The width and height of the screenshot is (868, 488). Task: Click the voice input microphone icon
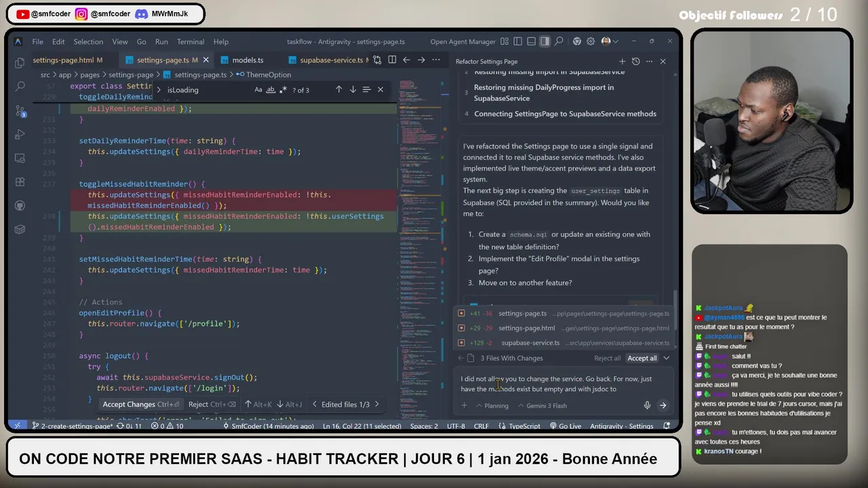pos(647,405)
